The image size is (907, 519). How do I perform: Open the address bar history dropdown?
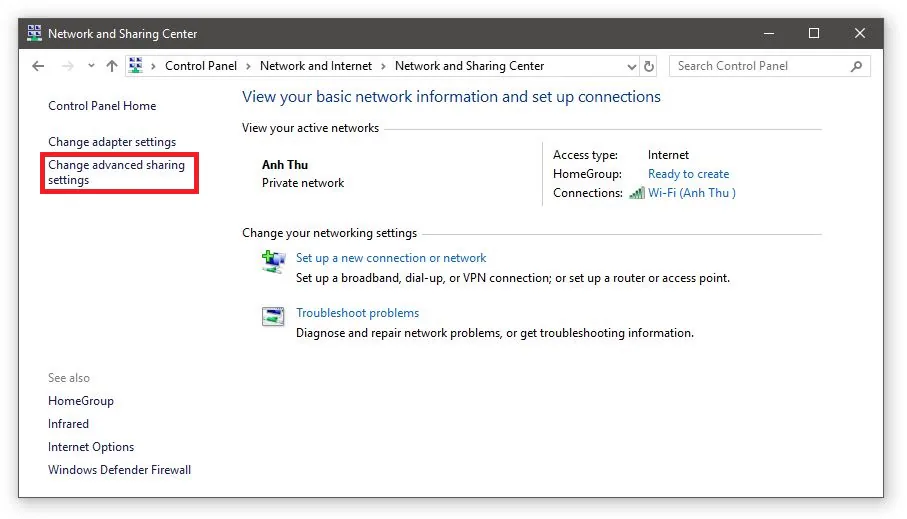click(x=631, y=67)
